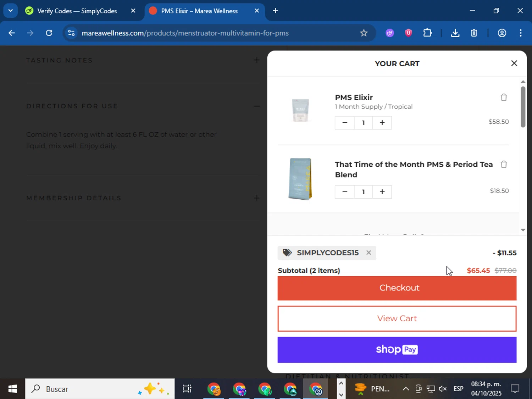Image resolution: width=532 pixels, height=399 pixels.
Task: Increase PMS Elixir quantity
Action: [382, 123]
